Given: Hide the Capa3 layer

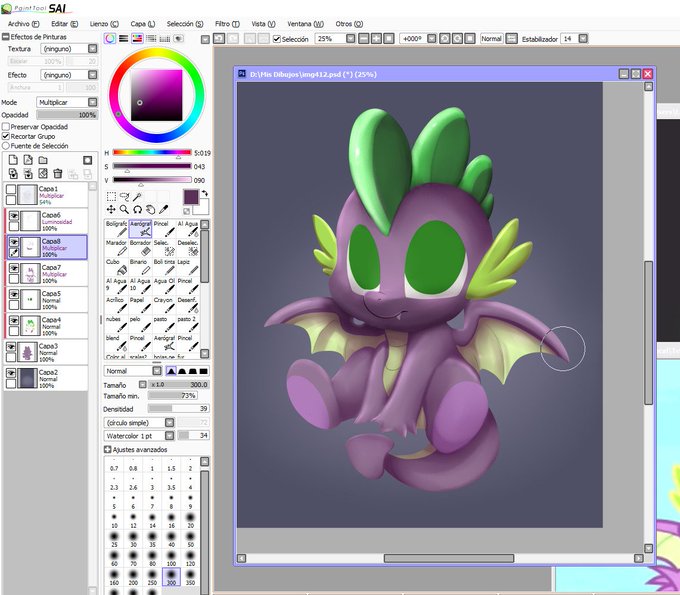Looking at the screenshot, I should (x=11, y=347).
